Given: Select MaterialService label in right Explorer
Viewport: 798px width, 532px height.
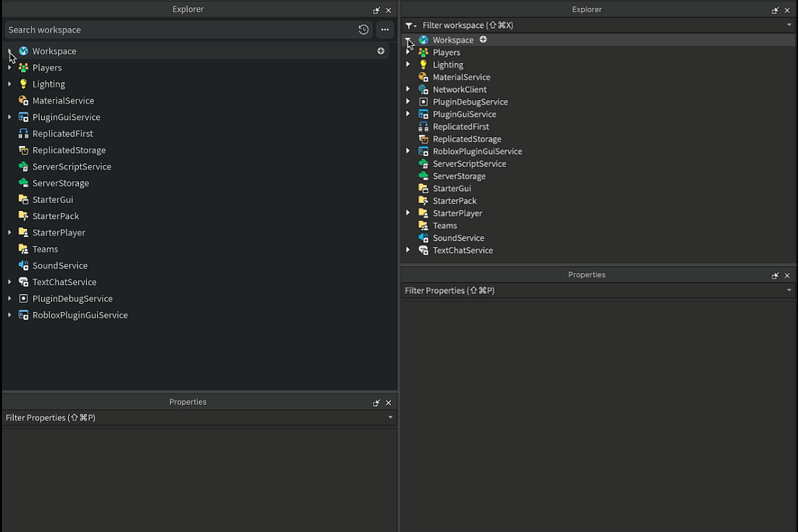Looking at the screenshot, I should tap(462, 78).
